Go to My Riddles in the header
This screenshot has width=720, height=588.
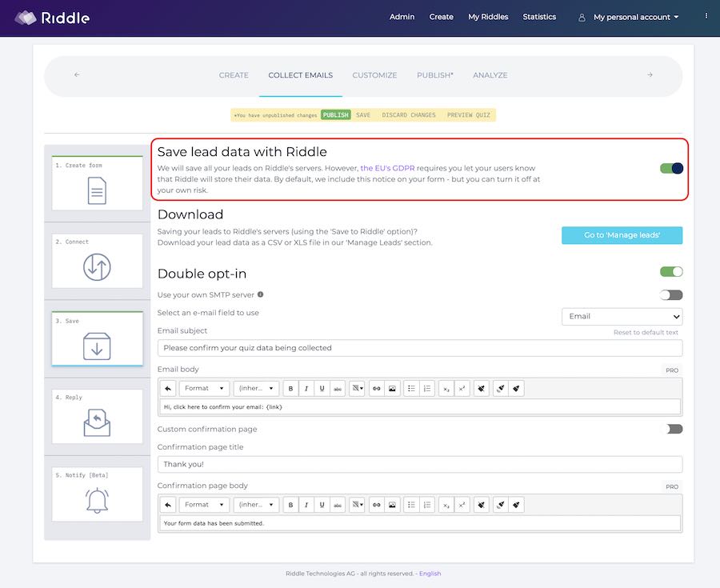point(488,17)
